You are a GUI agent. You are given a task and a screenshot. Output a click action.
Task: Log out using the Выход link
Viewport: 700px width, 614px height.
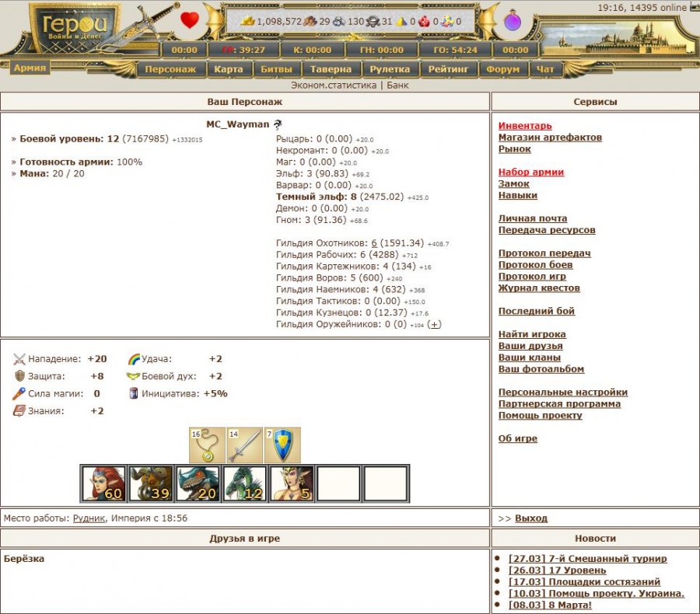pyautogui.click(x=530, y=518)
